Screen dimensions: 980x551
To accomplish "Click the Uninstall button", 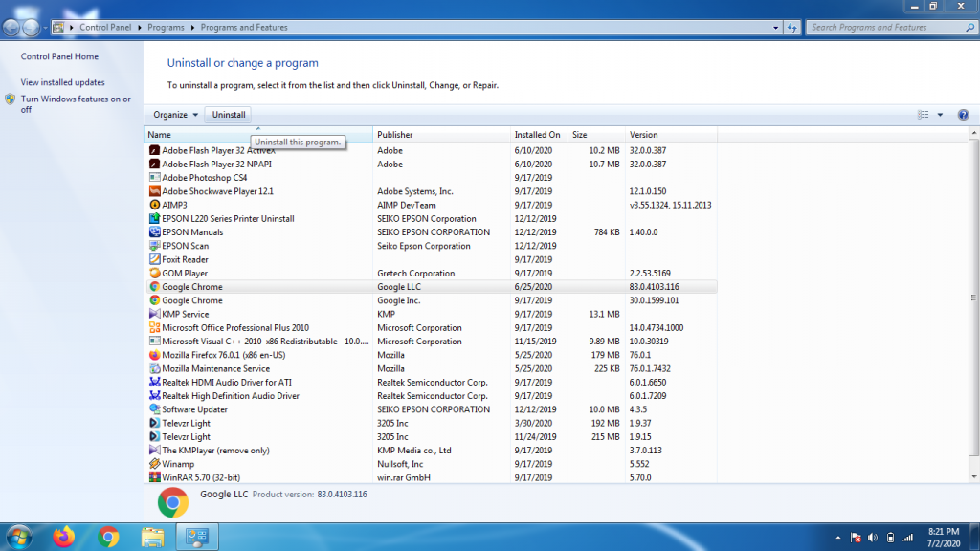I will (x=228, y=115).
